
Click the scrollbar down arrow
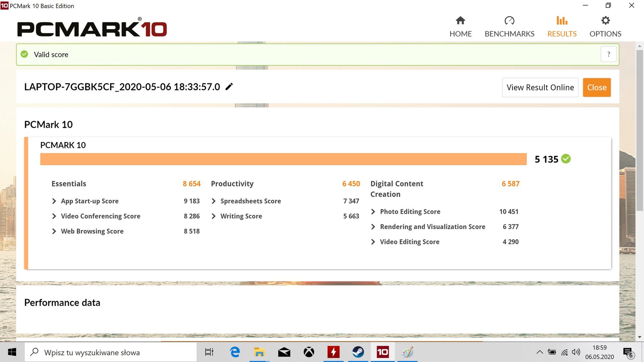[x=640, y=337]
